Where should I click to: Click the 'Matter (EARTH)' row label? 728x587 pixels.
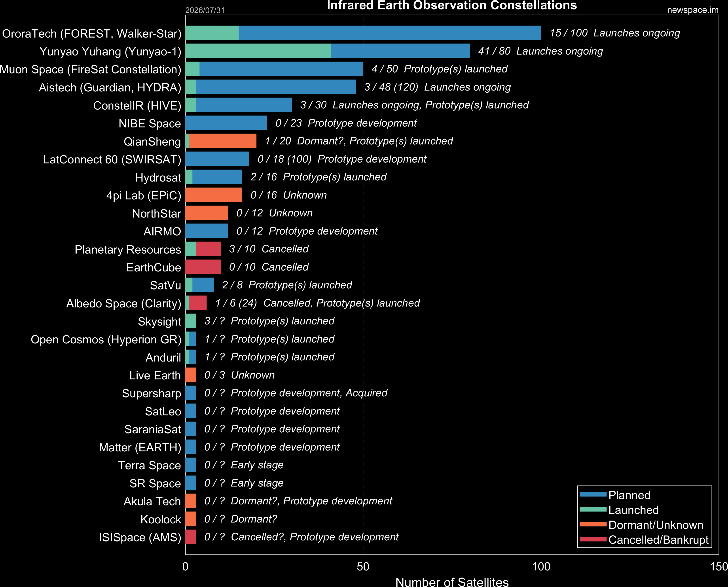pyautogui.click(x=140, y=447)
